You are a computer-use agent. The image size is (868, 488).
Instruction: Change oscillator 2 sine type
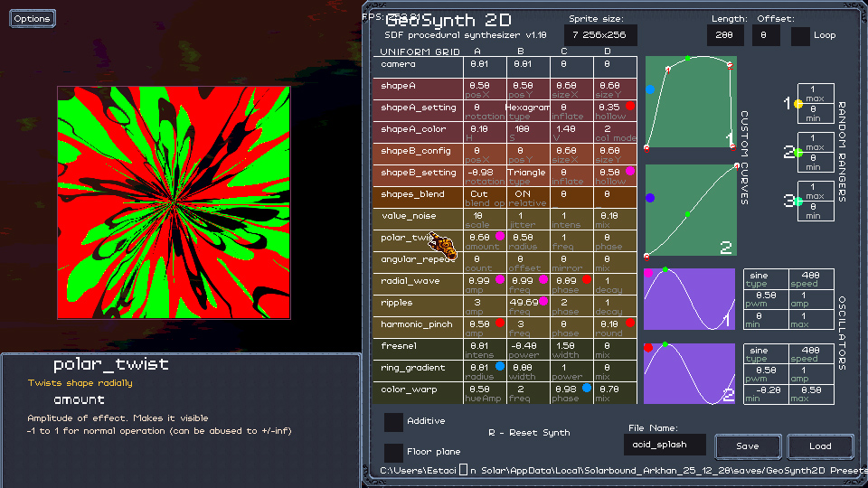[765, 353]
